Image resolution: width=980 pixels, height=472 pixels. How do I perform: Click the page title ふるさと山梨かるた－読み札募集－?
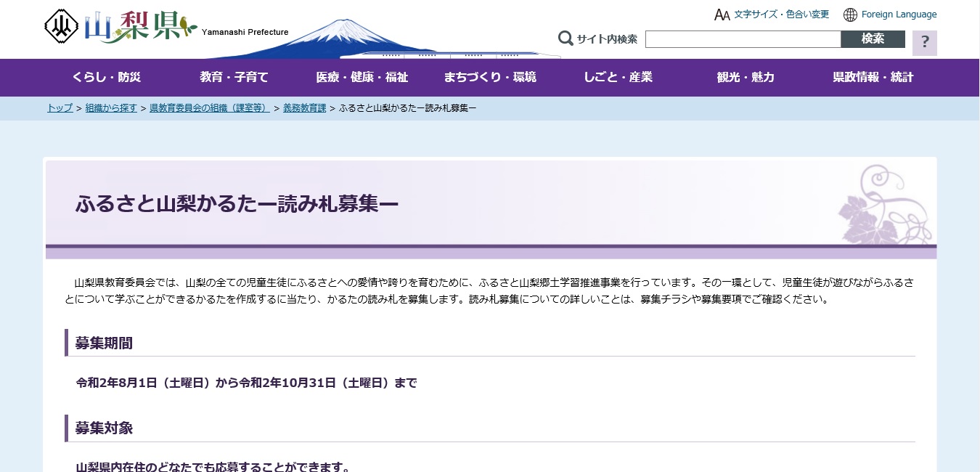point(237,204)
